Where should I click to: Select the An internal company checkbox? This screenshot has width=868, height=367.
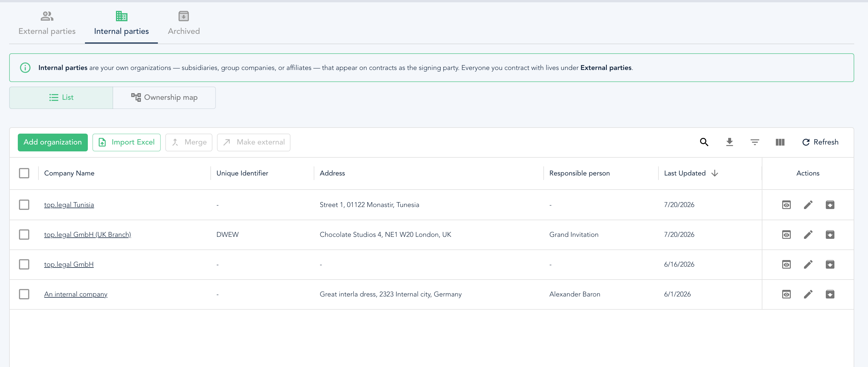24,294
